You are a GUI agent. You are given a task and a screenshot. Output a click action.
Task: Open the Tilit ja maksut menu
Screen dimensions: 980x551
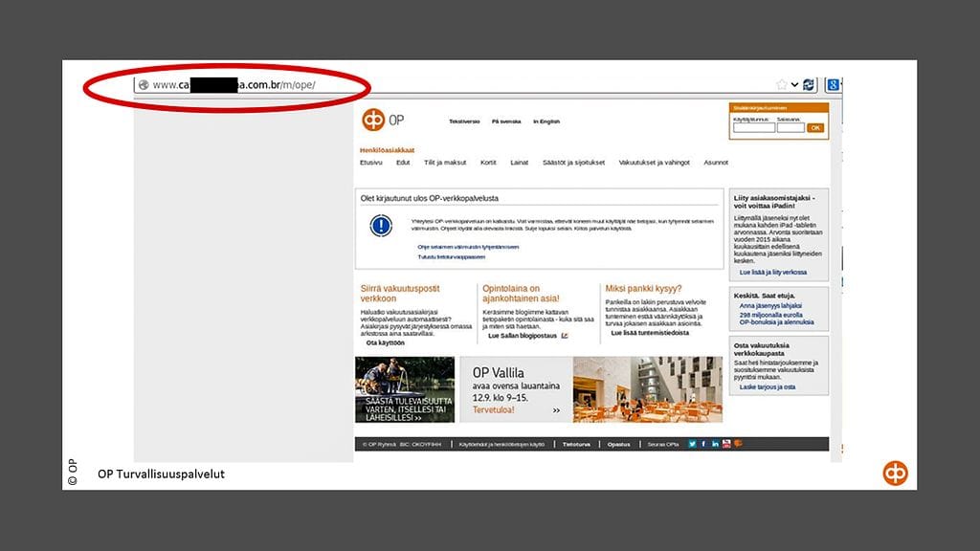(x=445, y=163)
